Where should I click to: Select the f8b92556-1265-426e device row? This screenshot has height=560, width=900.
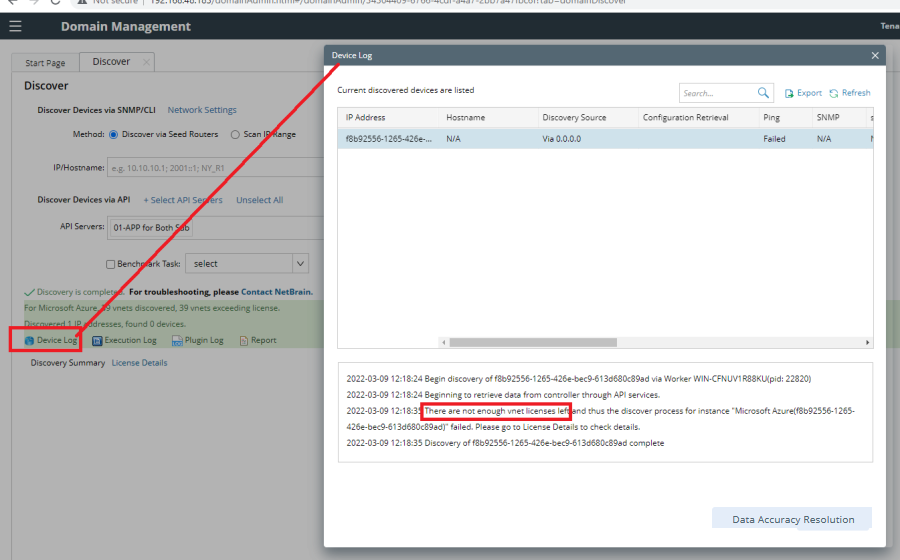(x=605, y=139)
